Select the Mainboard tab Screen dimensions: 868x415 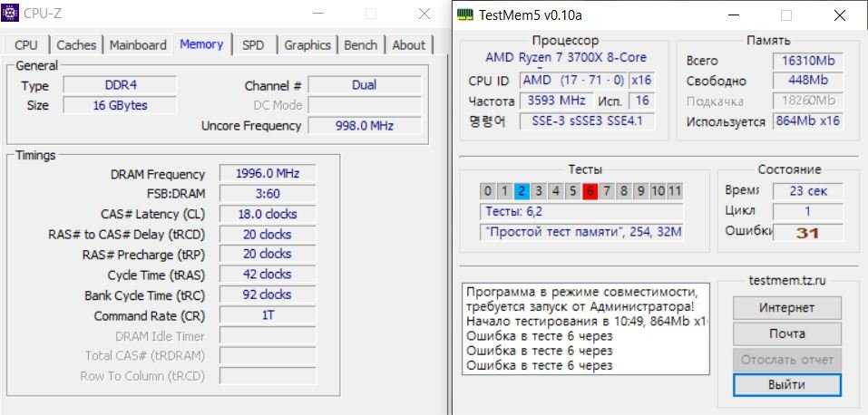(138, 45)
